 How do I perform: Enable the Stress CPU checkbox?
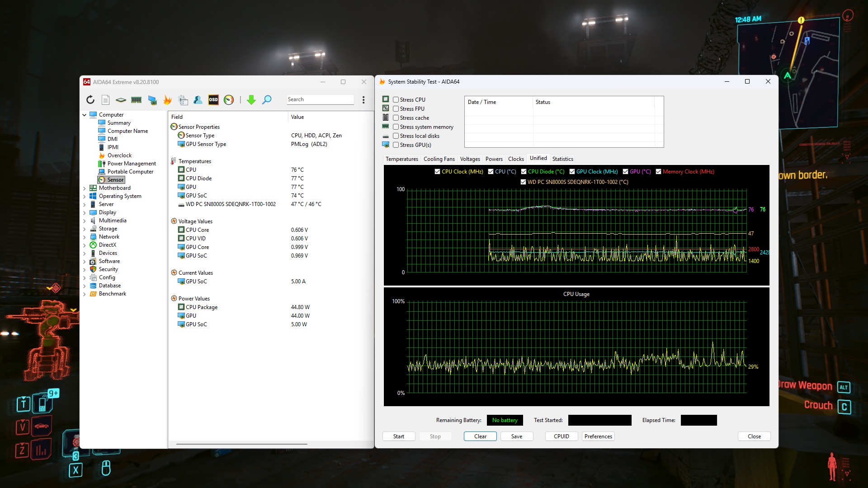click(396, 100)
